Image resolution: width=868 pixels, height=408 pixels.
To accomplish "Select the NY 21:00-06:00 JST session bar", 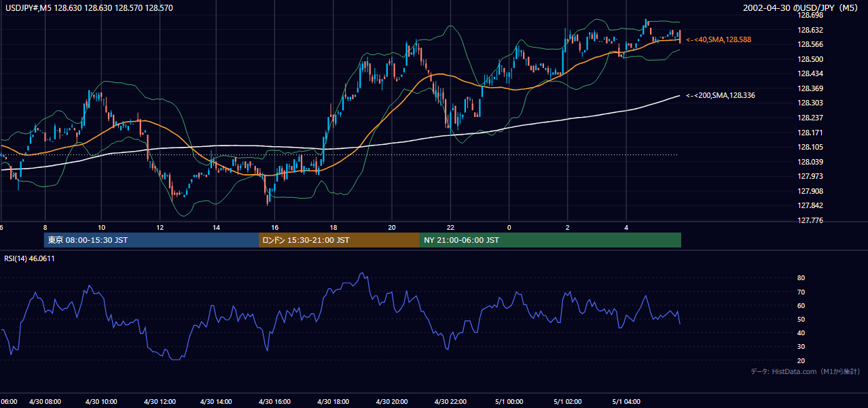I will coord(550,240).
